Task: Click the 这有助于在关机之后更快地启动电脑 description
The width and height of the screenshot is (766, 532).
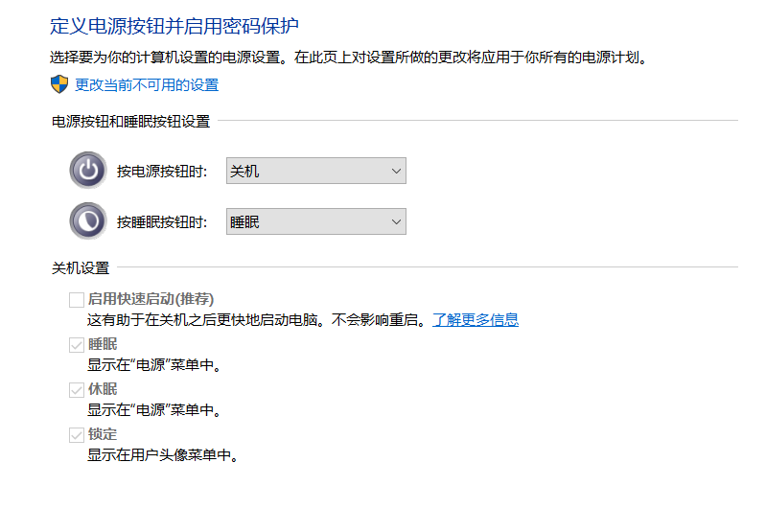Action: pos(255,319)
